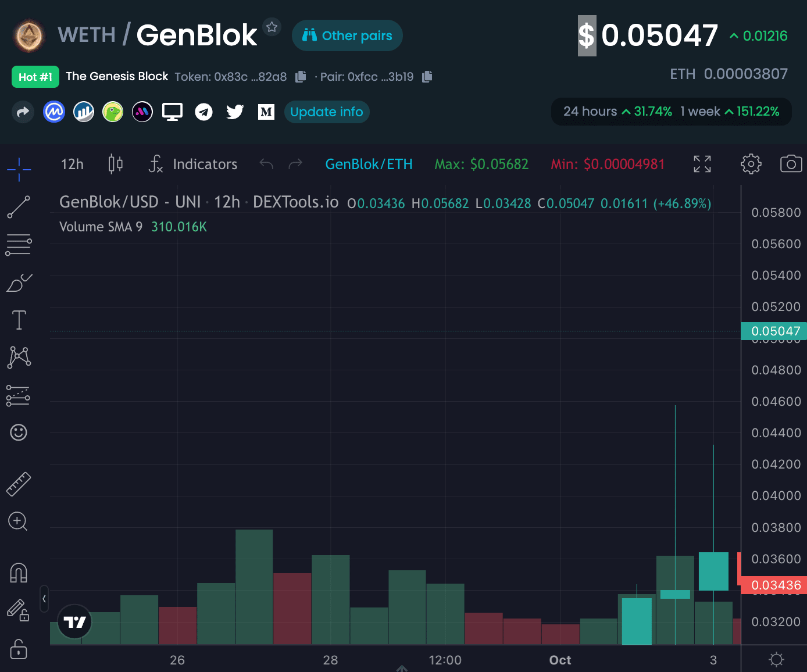The height and width of the screenshot is (672, 807).
Task: Toggle lock all drawing tools
Action: tap(19, 648)
